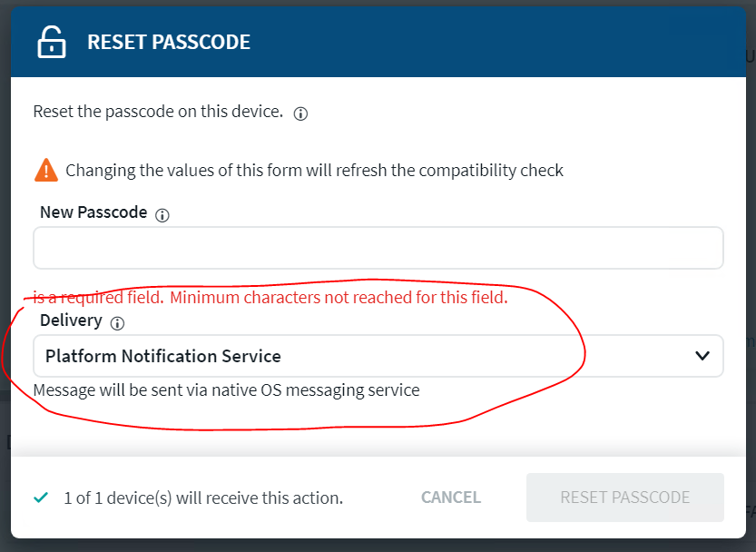Viewport: 756px width, 552px height.
Task: Click info icon beside reset passcode description
Action: (301, 114)
